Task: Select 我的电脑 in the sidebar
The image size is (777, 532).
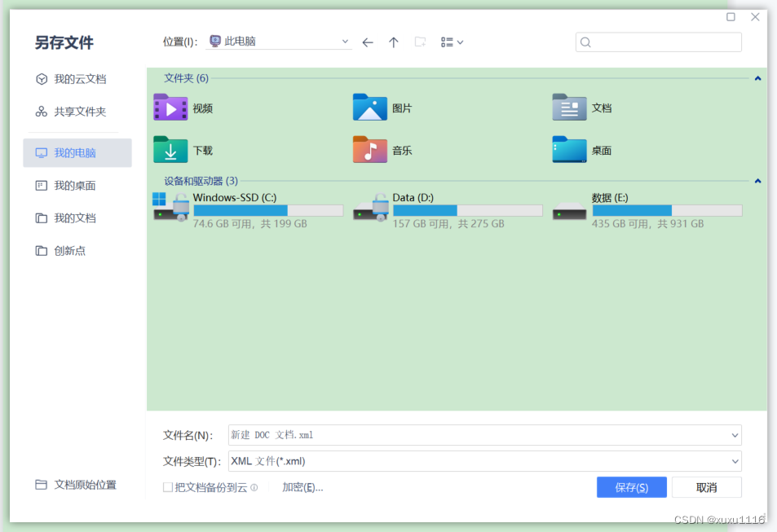Action: coord(77,153)
